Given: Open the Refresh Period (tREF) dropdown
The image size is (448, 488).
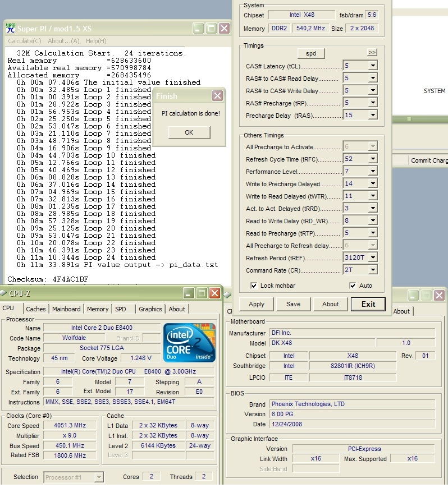Looking at the screenshot, I should [x=372, y=258].
